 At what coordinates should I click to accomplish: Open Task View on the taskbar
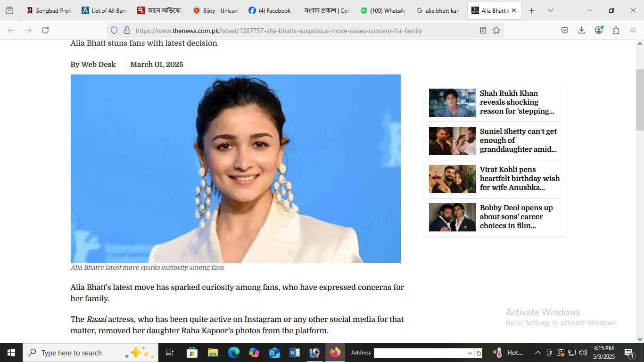[170, 353]
